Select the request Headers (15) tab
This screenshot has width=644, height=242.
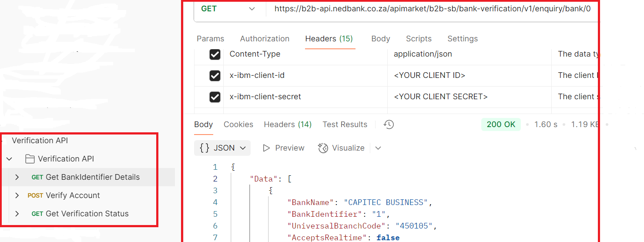(x=329, y=39)
